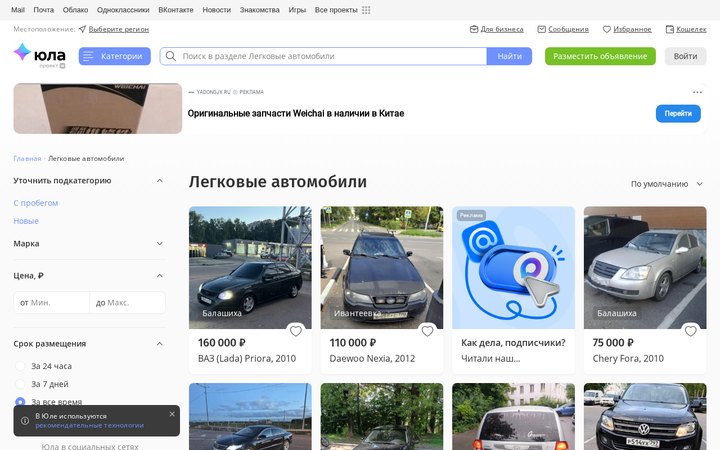Open 'рекомендательные технологии' link
This screenshot has height=450, width=720.
pos(90,426)
